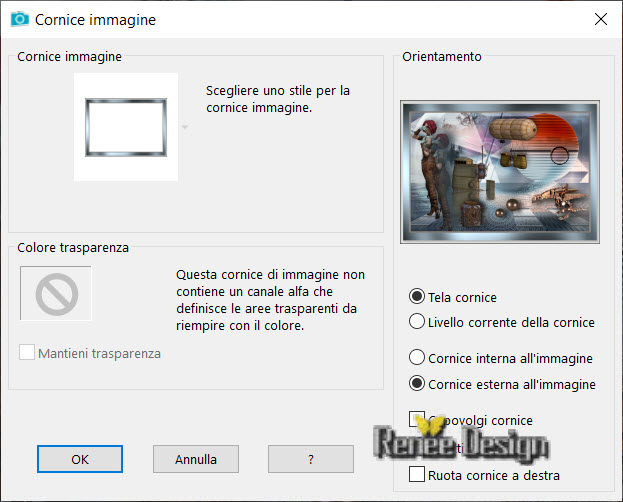The height and width of the screenshot is (502, 623).
Task: Enable the Capovolgi cornice checkbox
Action: coord(417,419)
